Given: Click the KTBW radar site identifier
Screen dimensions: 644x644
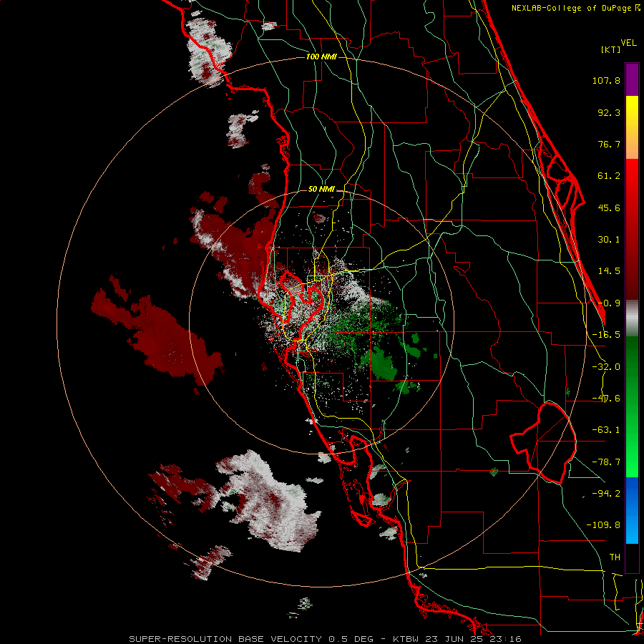Looking at the screenshot, I should (406, 639).
